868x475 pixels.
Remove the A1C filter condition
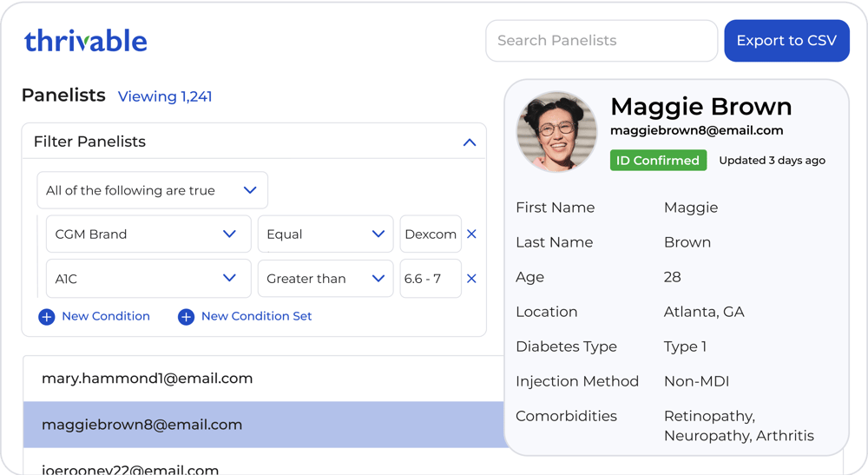471,279
